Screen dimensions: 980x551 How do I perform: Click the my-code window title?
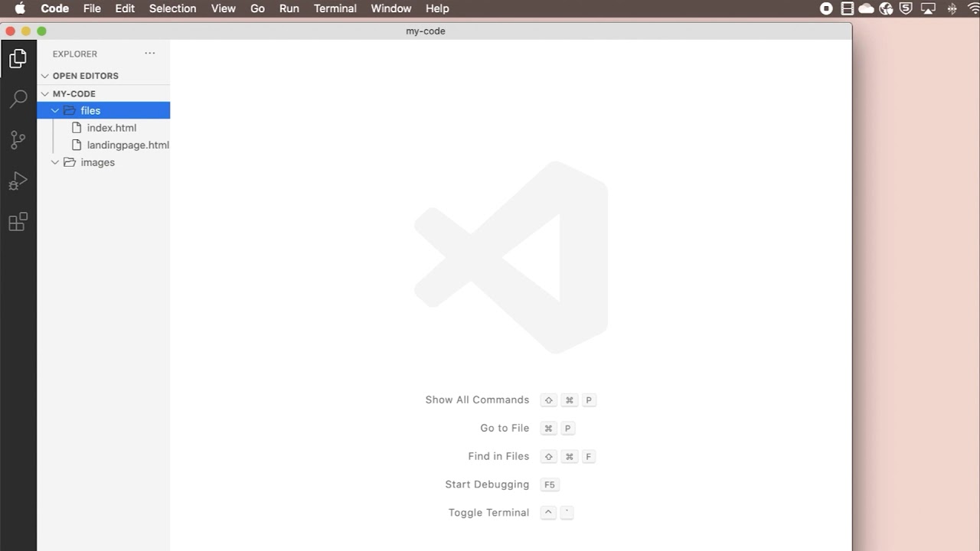(x=426, y=31)
